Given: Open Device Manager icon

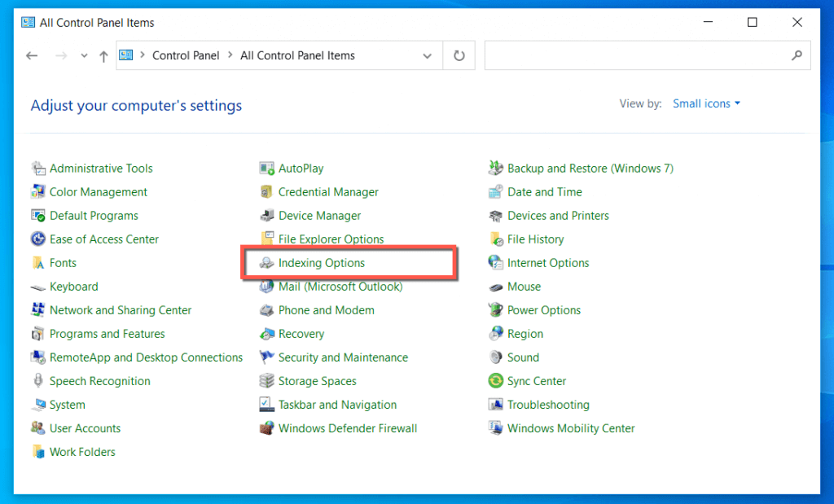Looking at the screenshot, I should [266, 216].
